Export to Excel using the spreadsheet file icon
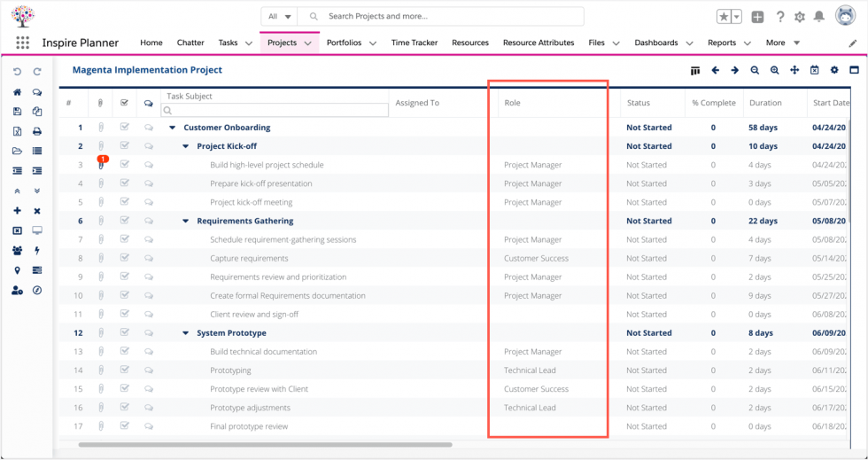 coord(17,131)
